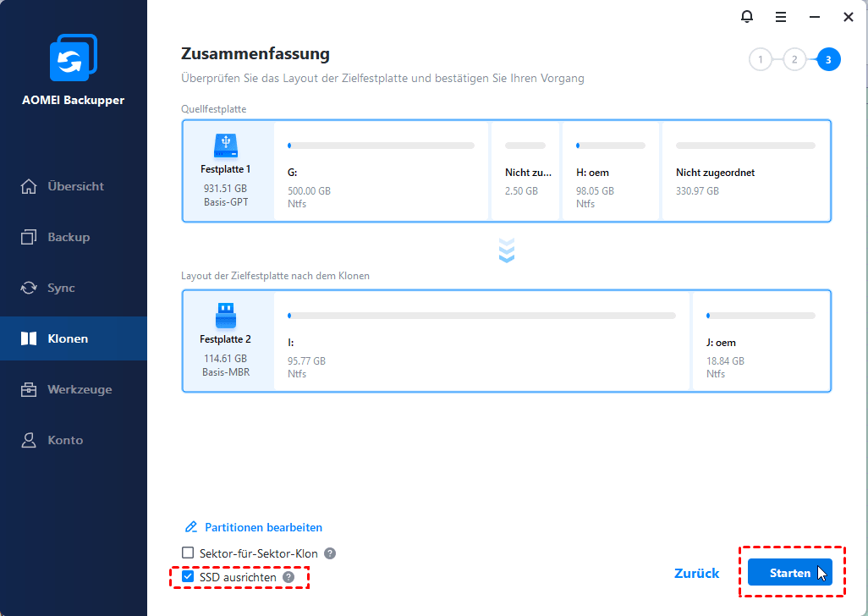Screen dimensions: 868x616
Task: Close the AOMEI Backupper window
Action: pyautogui.click(x=848, y=17)
